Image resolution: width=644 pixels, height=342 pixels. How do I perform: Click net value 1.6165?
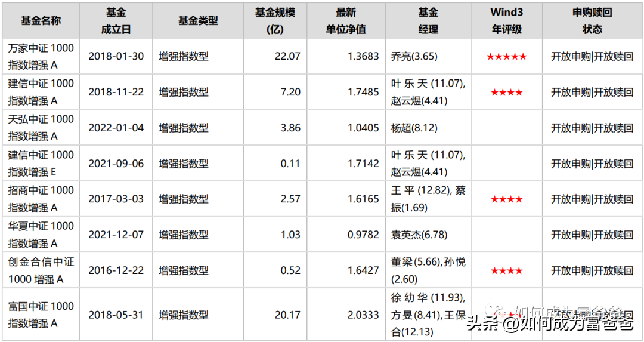[x=364, y=199]
